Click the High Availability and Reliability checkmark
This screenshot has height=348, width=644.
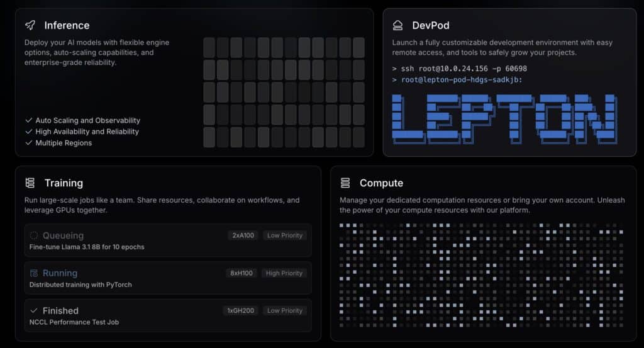click(29, 132)
